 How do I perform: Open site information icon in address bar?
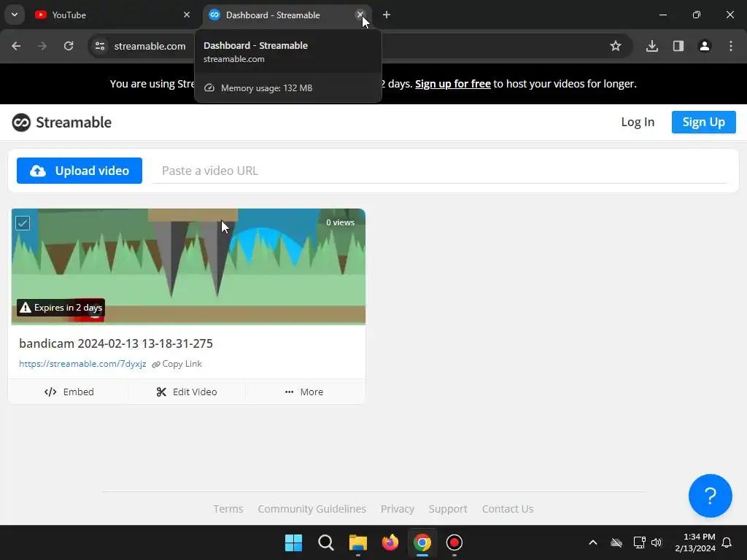pos(100,46)
